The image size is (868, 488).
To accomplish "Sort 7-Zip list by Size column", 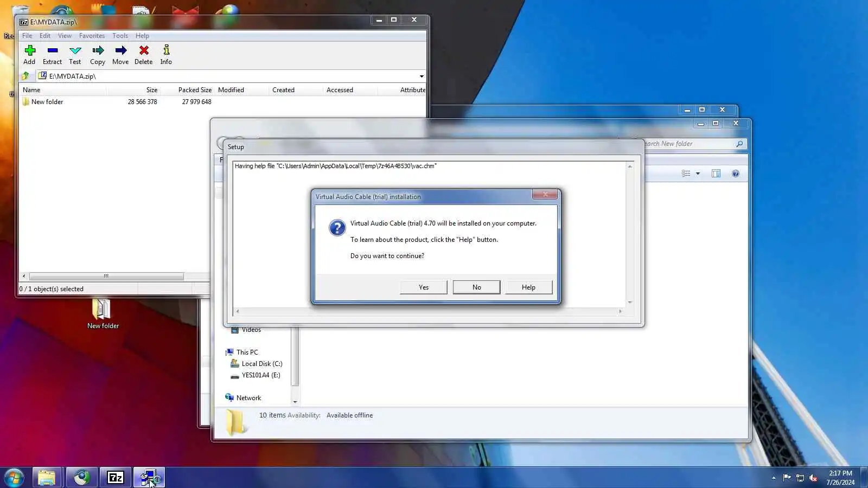I will pos(133,90).
